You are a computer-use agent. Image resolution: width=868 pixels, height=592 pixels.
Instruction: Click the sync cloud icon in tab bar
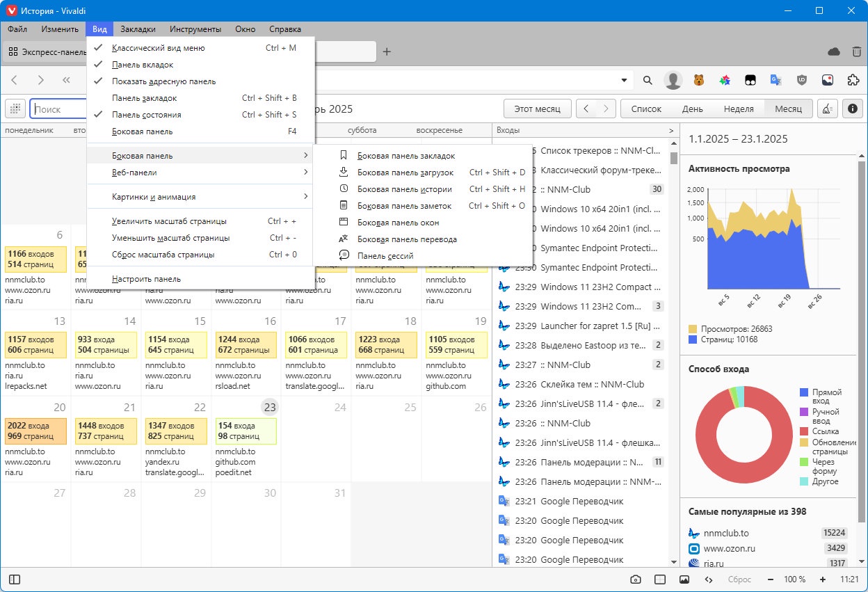click(x=835, y=51)
